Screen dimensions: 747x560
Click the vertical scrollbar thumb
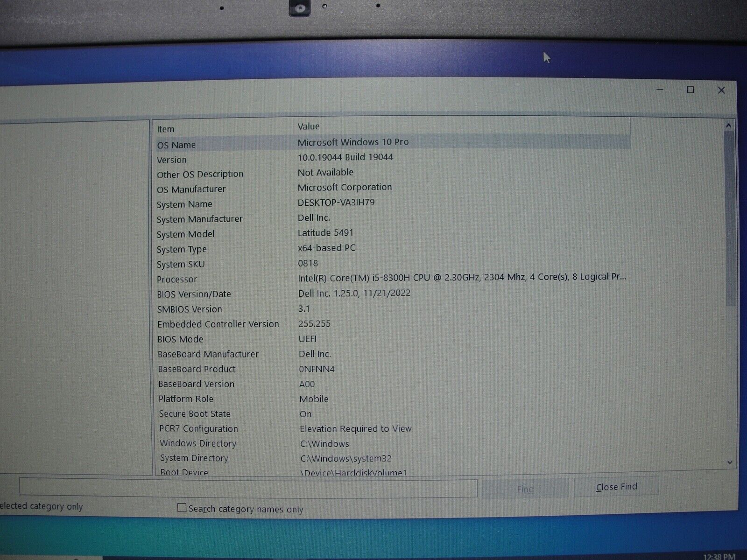pyautogui.click(x=730, y=218)
